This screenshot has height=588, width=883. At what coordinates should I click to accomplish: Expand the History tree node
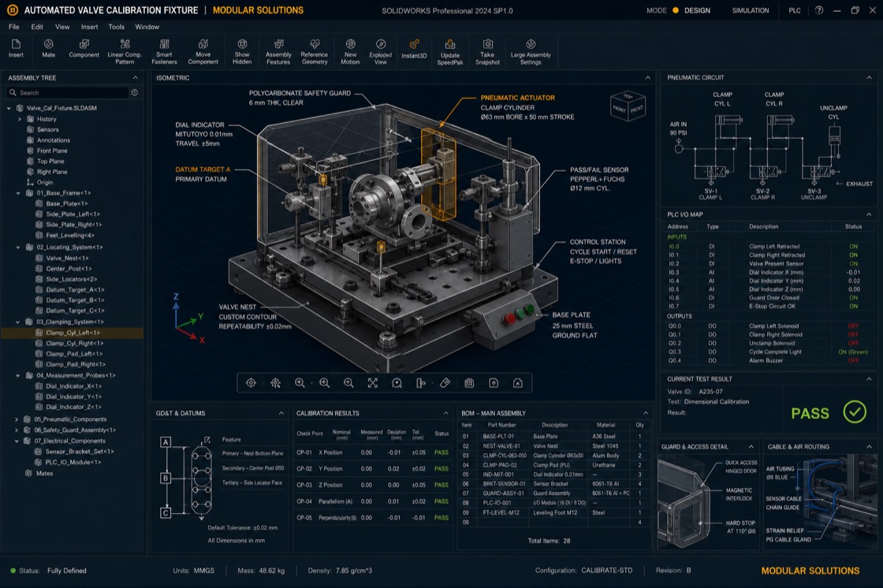point(20,119)
